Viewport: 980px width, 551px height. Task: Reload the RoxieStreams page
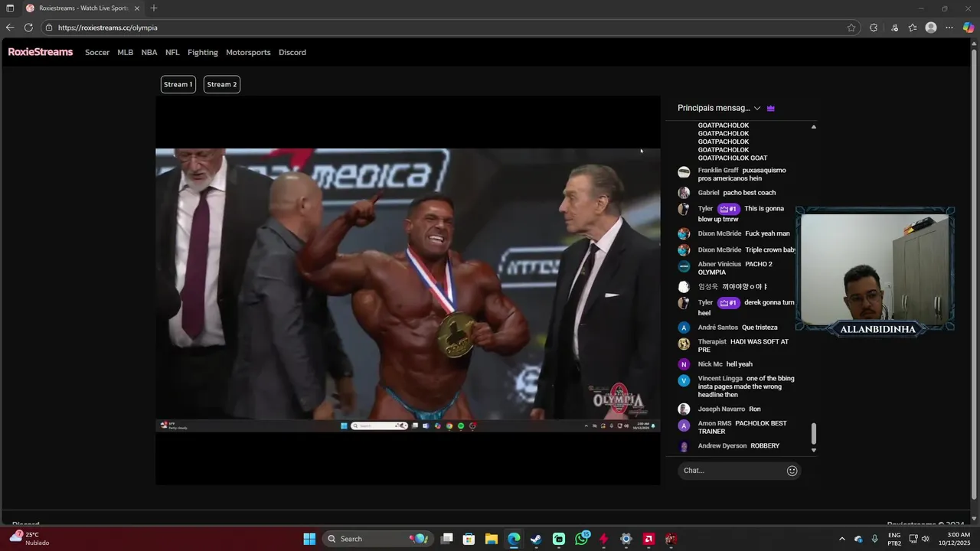pyautogui.click(x=28, y=28)
